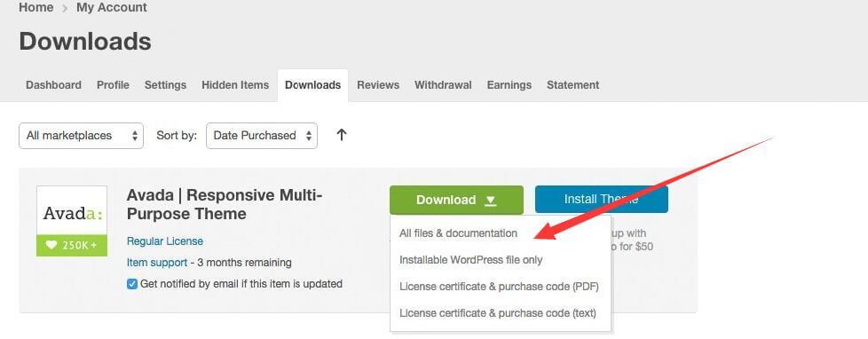868x339 pixels.
Task: Choose All files & documentation option
Action: point(458,233)
